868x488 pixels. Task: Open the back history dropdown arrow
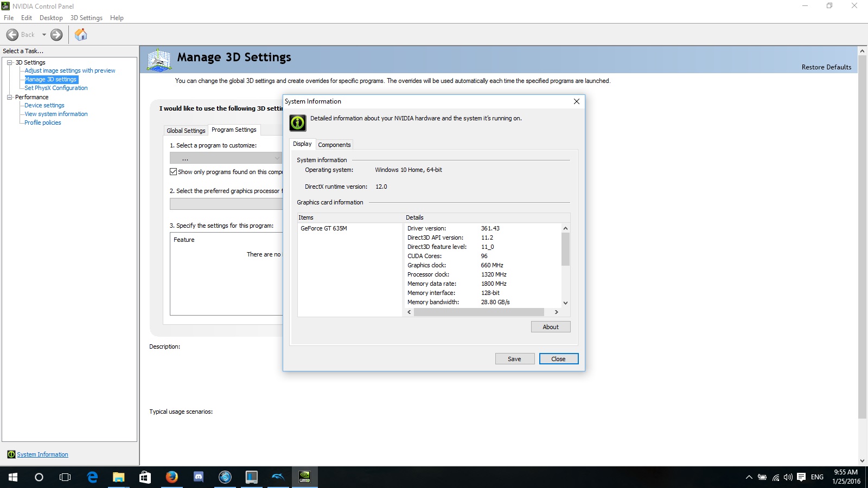pyautogui.click(x=44, y=35)
